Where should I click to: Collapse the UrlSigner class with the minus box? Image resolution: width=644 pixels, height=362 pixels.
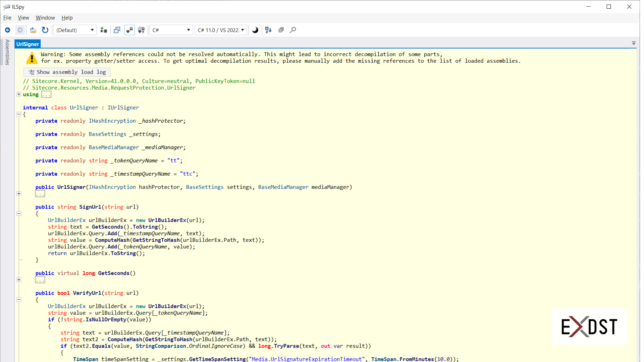tap(19, 114)
